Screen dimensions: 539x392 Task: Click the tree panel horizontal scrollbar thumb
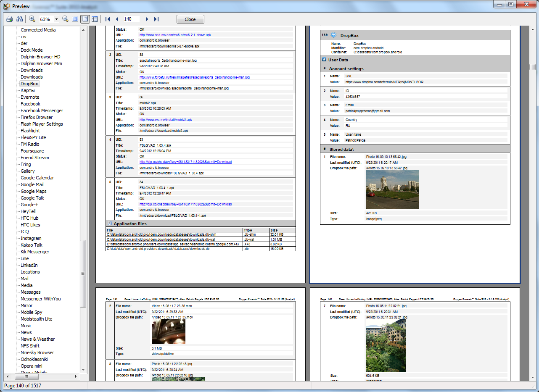tap(26, 376)
